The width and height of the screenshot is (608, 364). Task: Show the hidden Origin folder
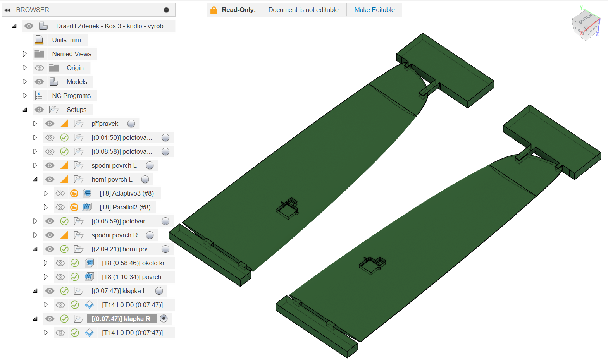pos(39,68)
